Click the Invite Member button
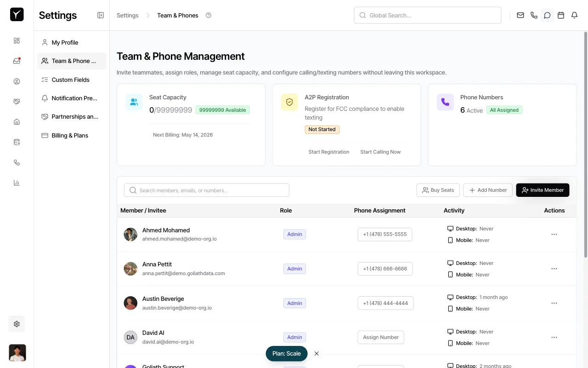The image size is (588, 368). tap(543, 190)
